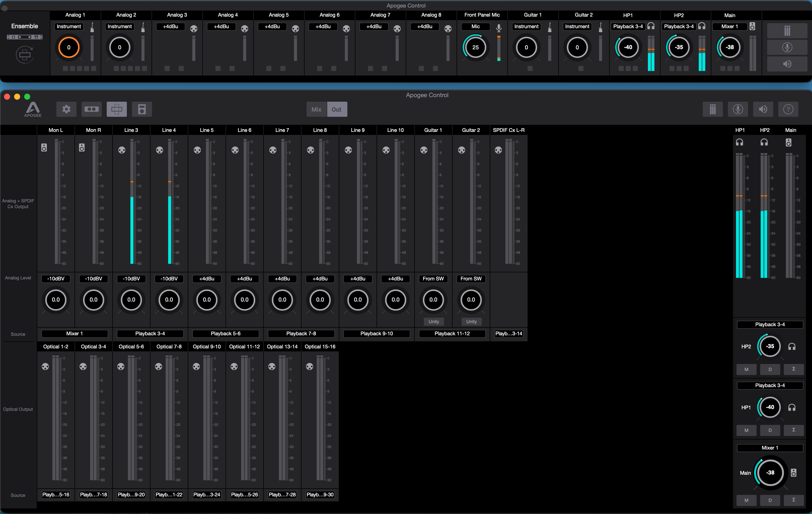Open the Playback 5-6 source dropdown
812x514 pixels.
[226, 334]
